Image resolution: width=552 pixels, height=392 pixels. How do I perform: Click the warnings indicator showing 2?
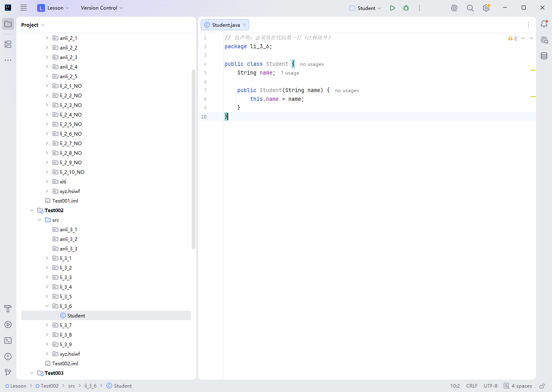click(x=513, y=38)
